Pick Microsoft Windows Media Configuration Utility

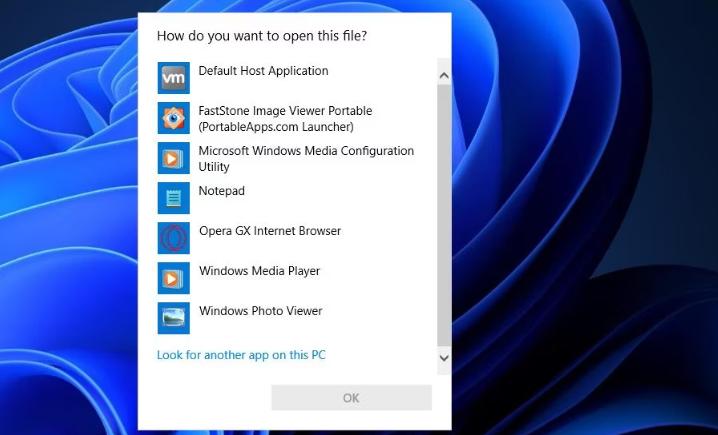pos(306,158)
